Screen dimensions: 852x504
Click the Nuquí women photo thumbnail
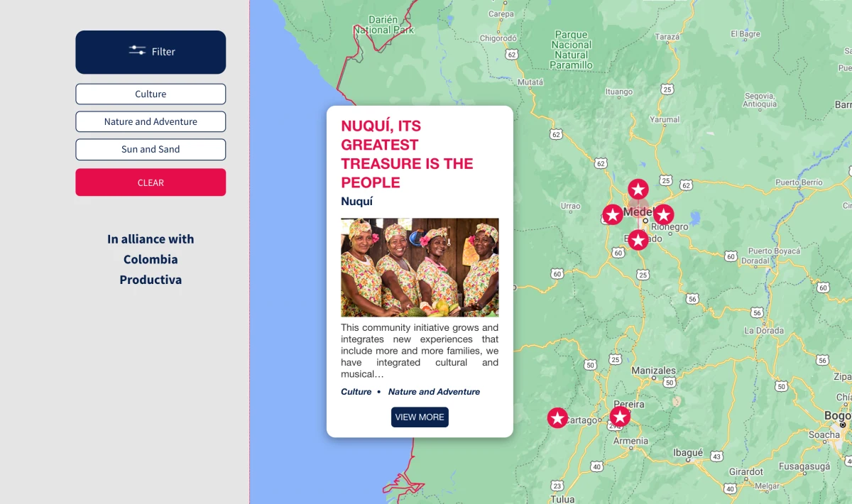coord(420,267)
